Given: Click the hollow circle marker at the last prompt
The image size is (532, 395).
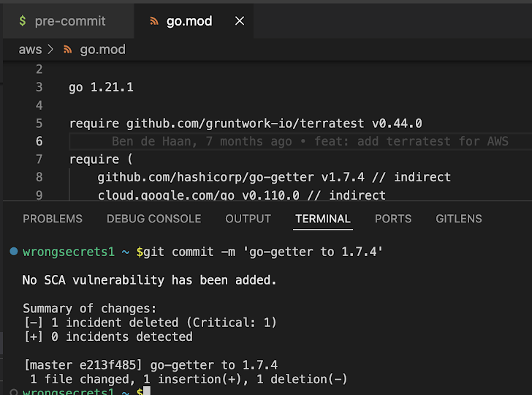Looking at the screenshot, I should pyautogui.click(x=14, y=393).
